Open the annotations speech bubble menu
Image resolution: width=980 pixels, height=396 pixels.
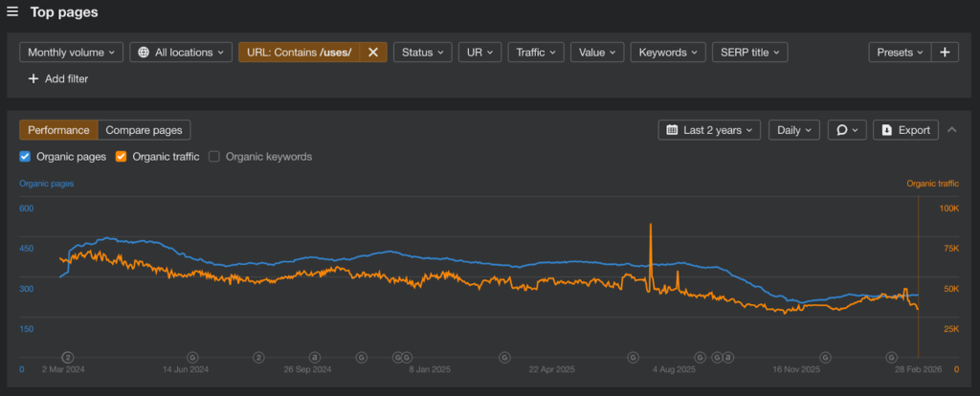[x=847, y=130]
